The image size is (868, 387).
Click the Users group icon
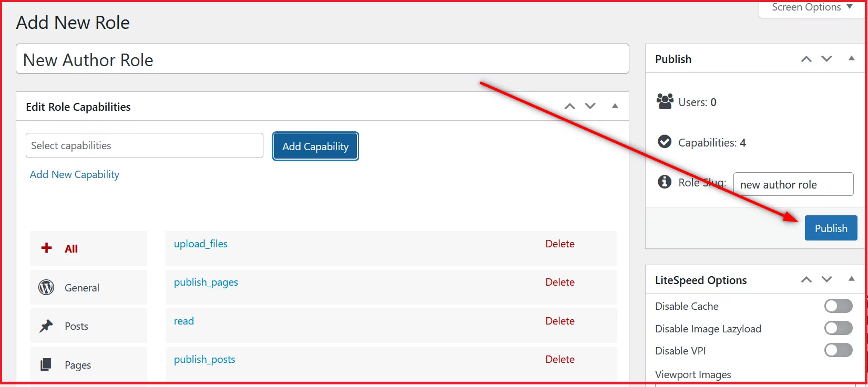(x=665, y=101)
